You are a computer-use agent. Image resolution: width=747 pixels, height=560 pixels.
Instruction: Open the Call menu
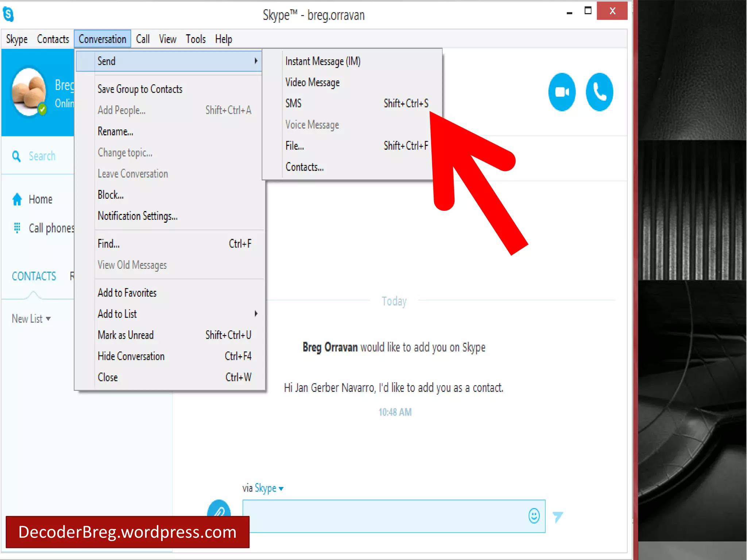tap(143, 39)
